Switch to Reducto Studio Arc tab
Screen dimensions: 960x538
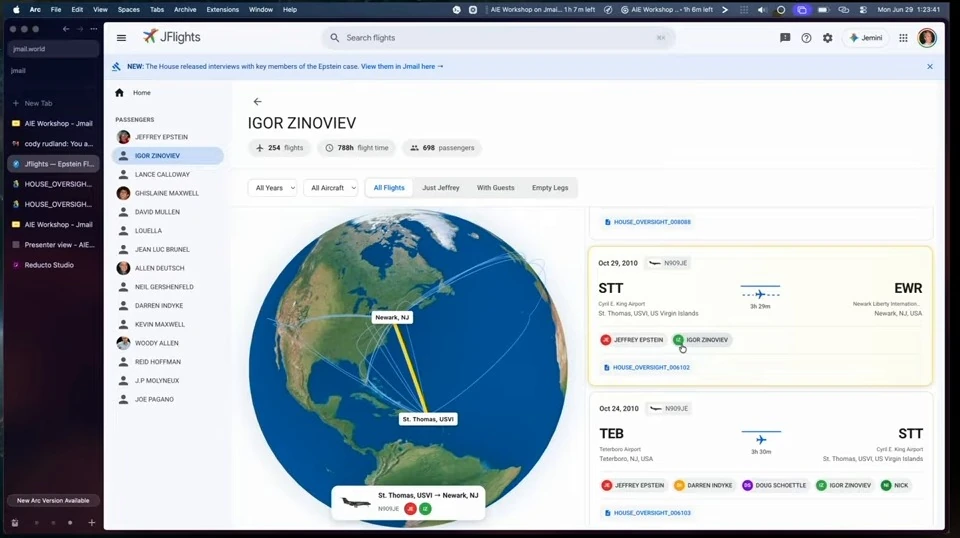coord(53,265)
